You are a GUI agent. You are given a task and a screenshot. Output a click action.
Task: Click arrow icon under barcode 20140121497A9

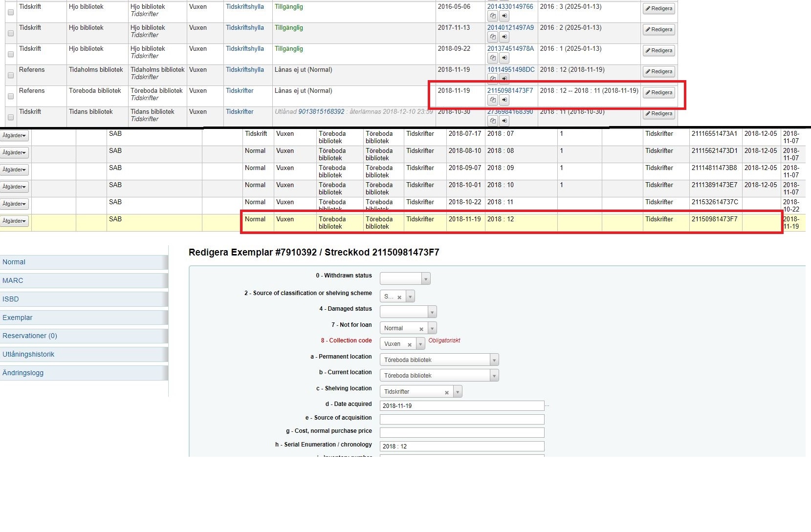coord(504,37)
